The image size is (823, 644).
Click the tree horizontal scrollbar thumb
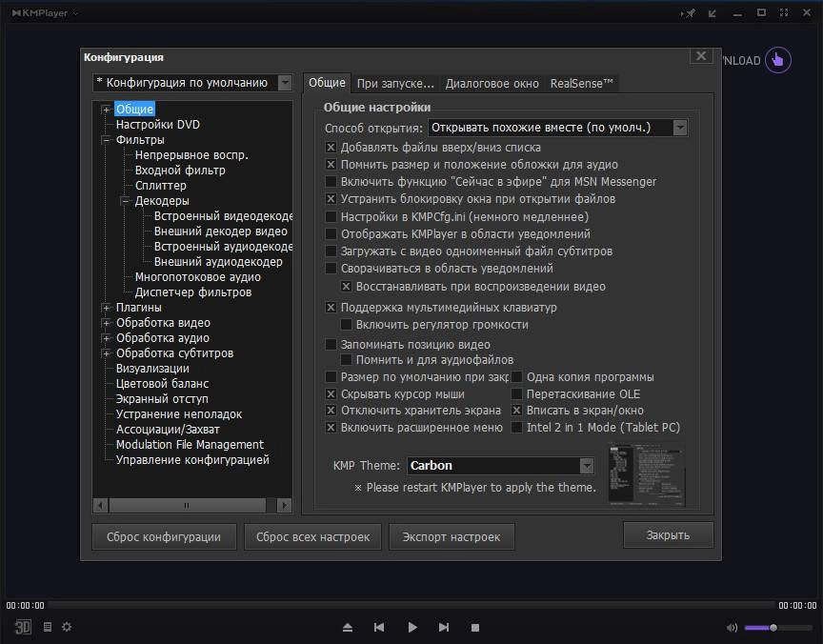187,506
